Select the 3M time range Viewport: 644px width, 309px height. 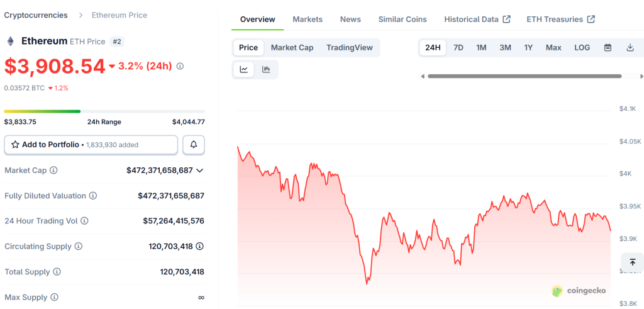[505, 48]
